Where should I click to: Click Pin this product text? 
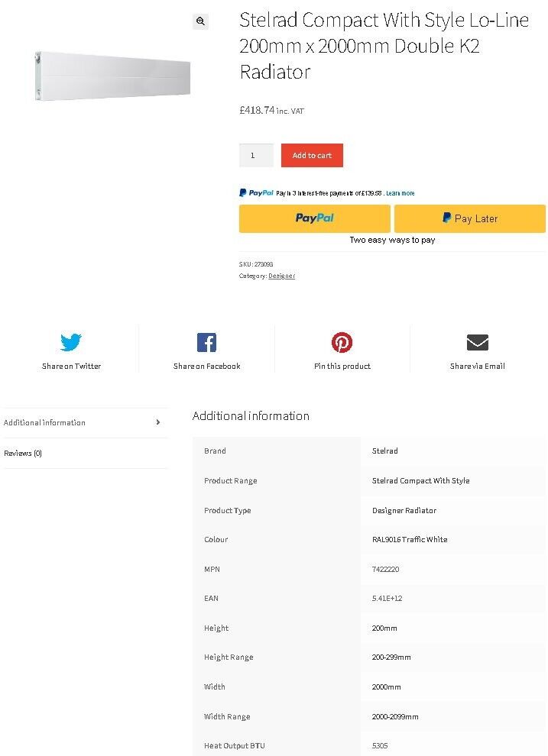[342, 366]
